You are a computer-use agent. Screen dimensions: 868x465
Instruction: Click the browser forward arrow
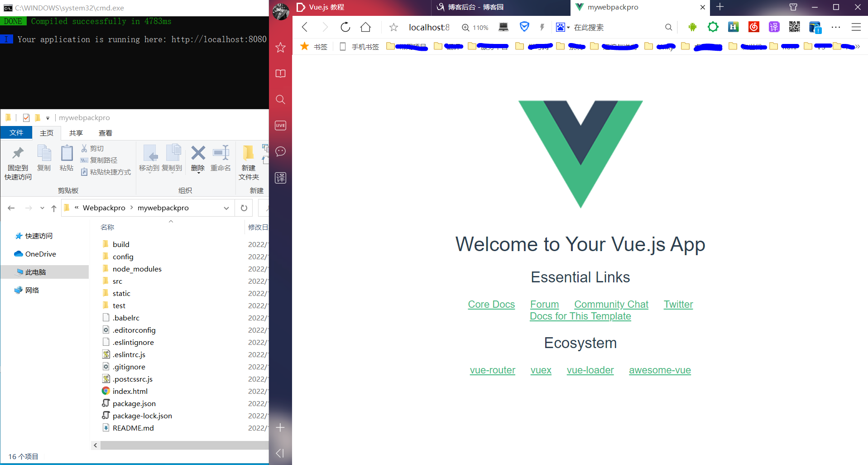point(325,27)
